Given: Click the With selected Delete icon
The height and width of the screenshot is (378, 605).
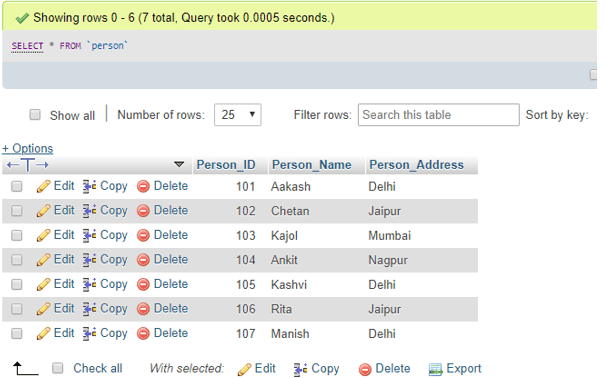Looking at the screenshot, I should 365,370.
